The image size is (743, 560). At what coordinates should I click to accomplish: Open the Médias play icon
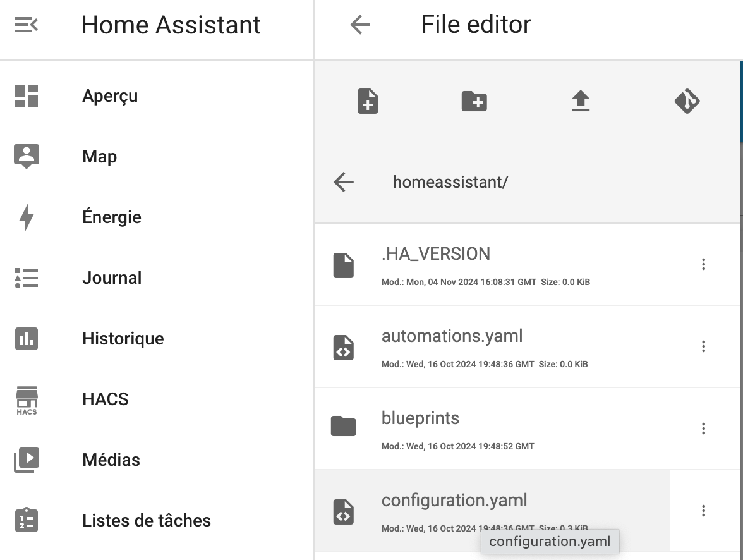pyautogui.click(x=27, y=460)
